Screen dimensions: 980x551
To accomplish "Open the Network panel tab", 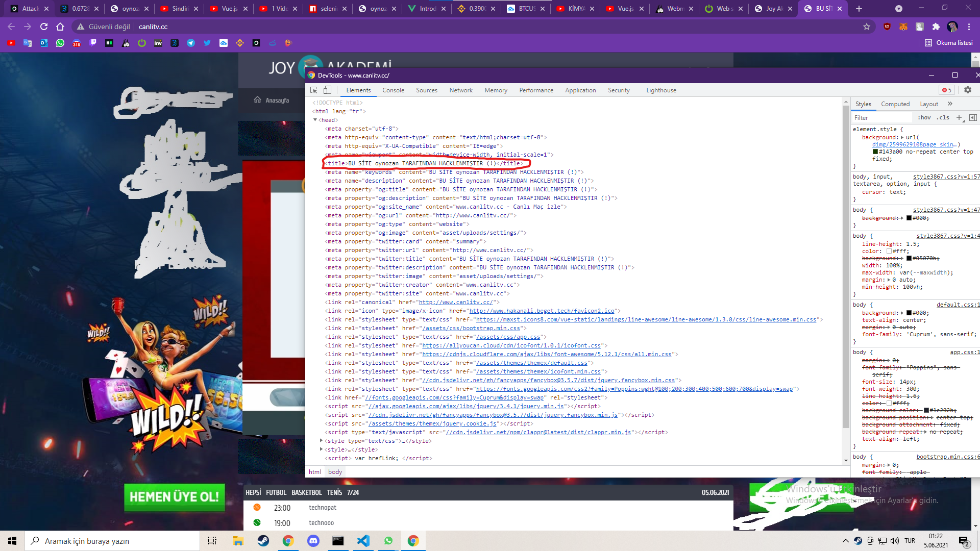I will 461,90.
